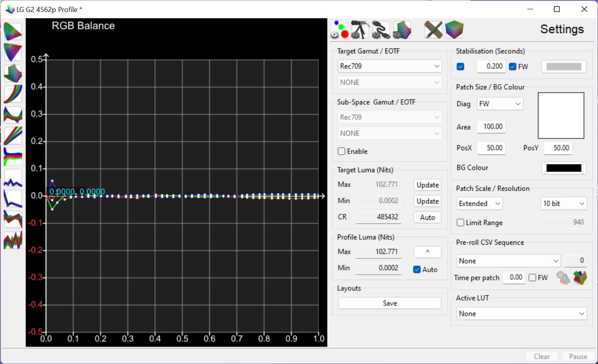The image size is (598, 364).
Task: Save the layout
Action: point(390,303)
